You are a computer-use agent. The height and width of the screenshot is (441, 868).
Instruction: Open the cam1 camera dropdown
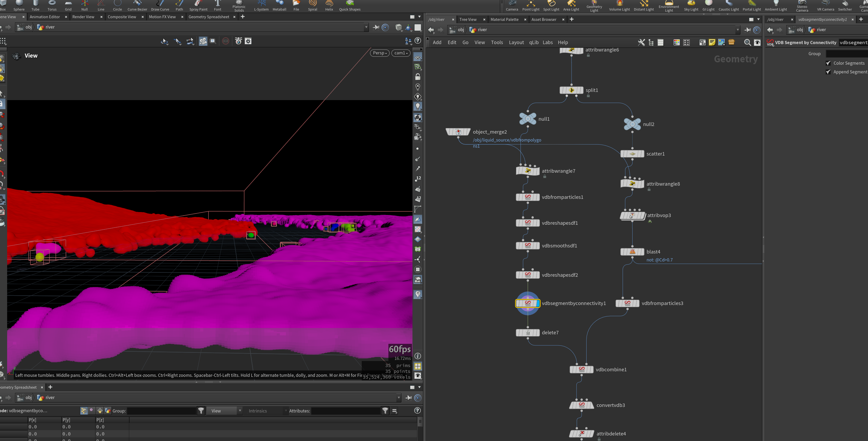(x=401, y=53)
